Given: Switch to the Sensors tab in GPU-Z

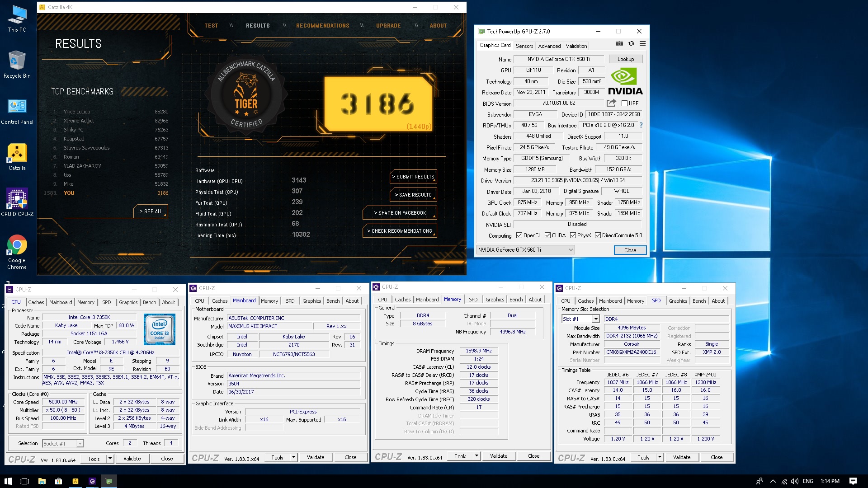Looking at the screenshot, I should tap(524, 46).
